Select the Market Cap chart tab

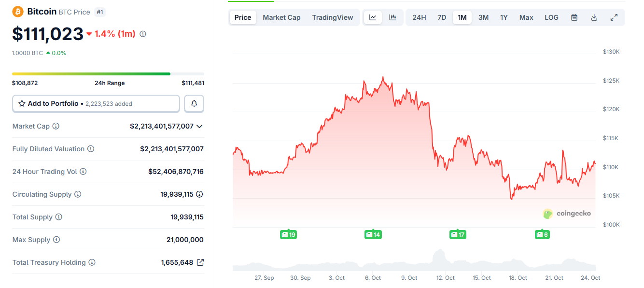[281, 17]
